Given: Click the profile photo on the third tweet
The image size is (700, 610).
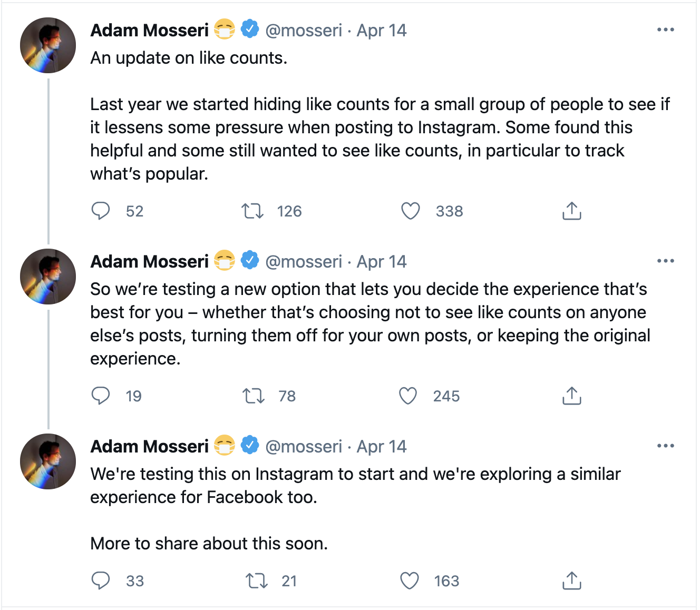Looking at the screenshot, I should click(48, 461).
